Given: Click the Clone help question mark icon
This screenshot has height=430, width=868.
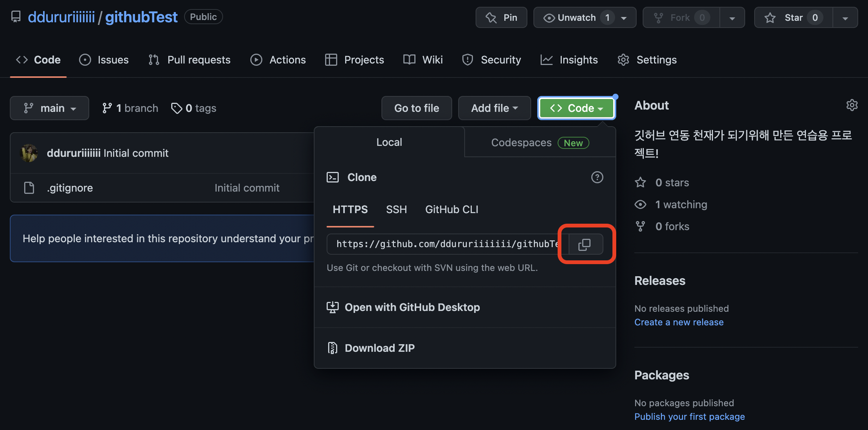Looking at the screenshot, I should [x=597, y=177].
